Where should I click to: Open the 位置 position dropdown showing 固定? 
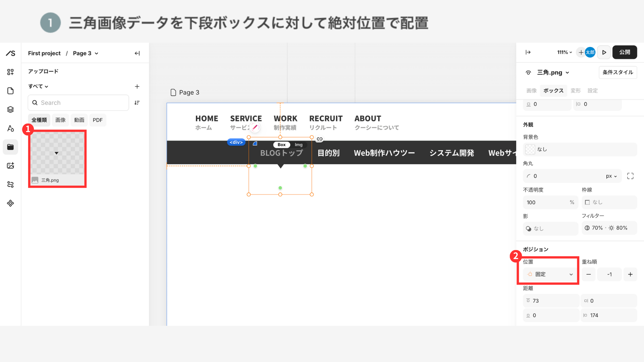pos(549,274)
